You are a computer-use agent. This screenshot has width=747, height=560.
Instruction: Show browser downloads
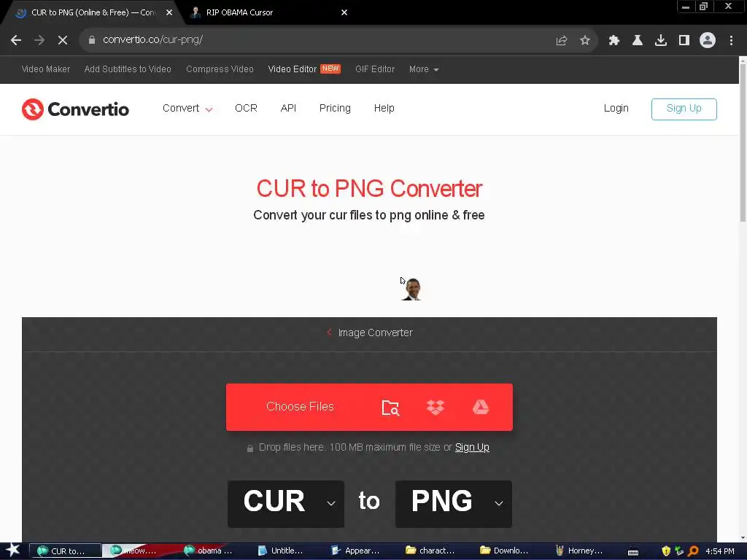click(661, 41)
